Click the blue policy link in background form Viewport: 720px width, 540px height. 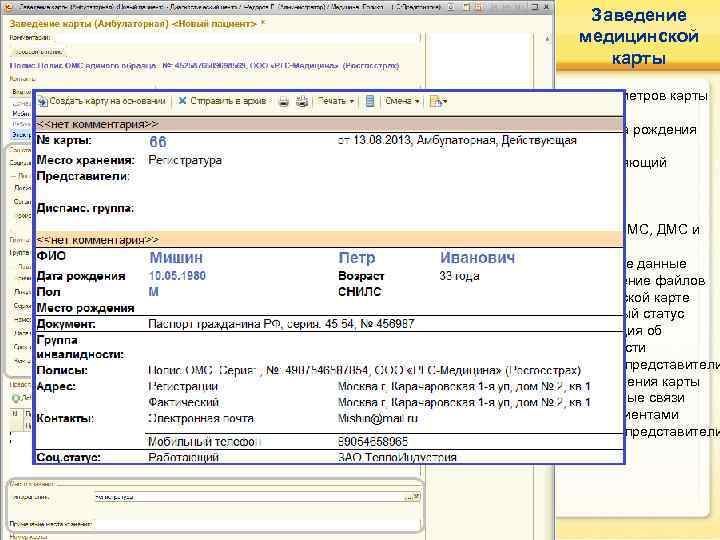(x=204, y=66)
